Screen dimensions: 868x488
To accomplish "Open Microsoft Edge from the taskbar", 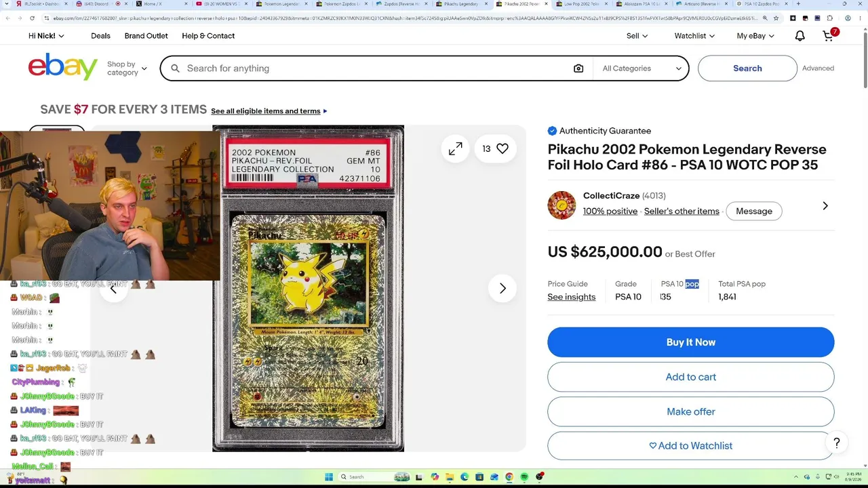I will pyautogui.click(x=465, y=476).
